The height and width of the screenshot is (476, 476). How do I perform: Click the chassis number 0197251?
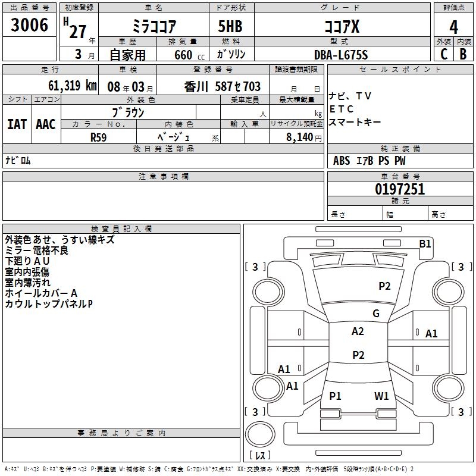pyautogui.click(x=400, y=189)
